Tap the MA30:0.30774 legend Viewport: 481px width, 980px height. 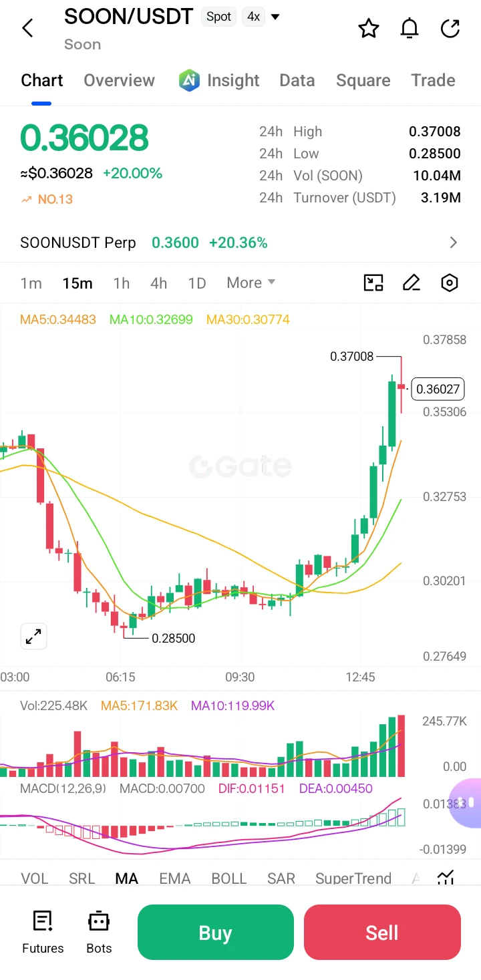pos(248,319)
